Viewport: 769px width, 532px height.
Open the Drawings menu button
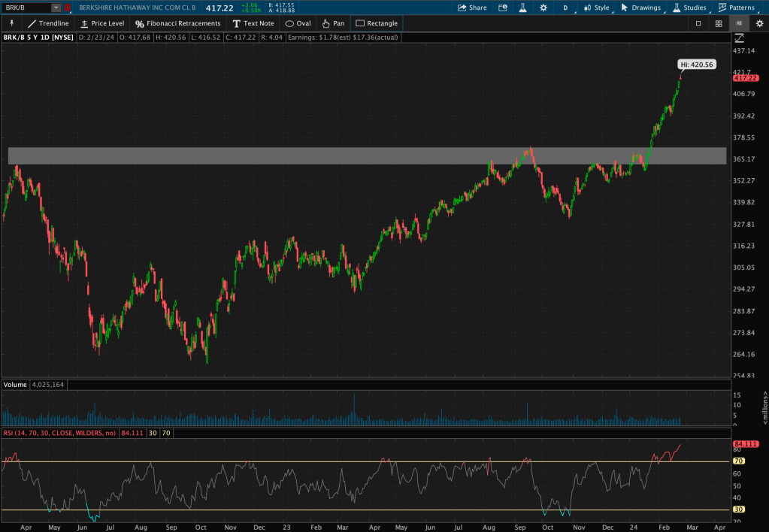[x=640, y=8]
